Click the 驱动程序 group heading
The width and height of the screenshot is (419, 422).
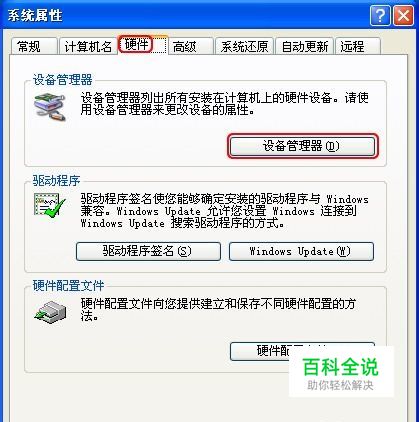pyautogui.click(x=56, y=181)
